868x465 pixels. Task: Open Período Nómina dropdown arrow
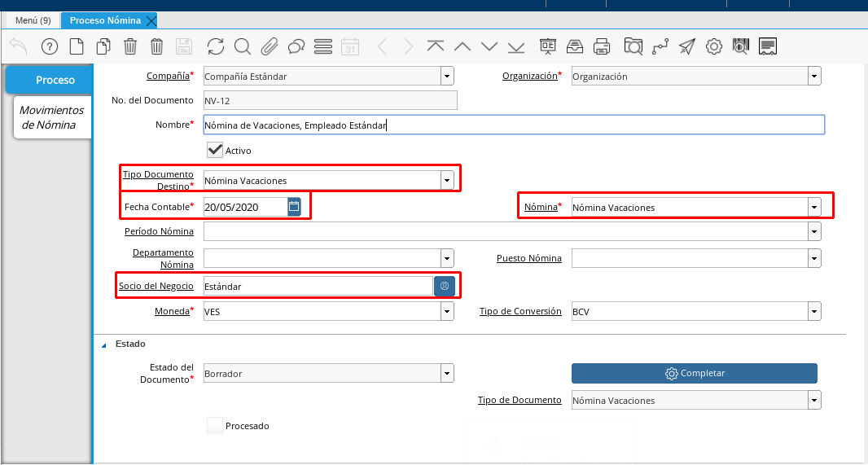(x=814, y=230)
